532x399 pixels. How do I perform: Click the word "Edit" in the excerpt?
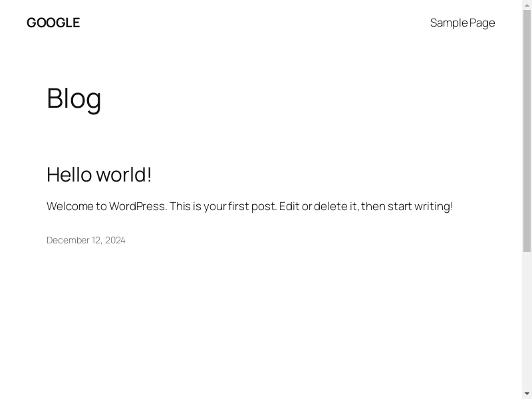click(289, 206)
